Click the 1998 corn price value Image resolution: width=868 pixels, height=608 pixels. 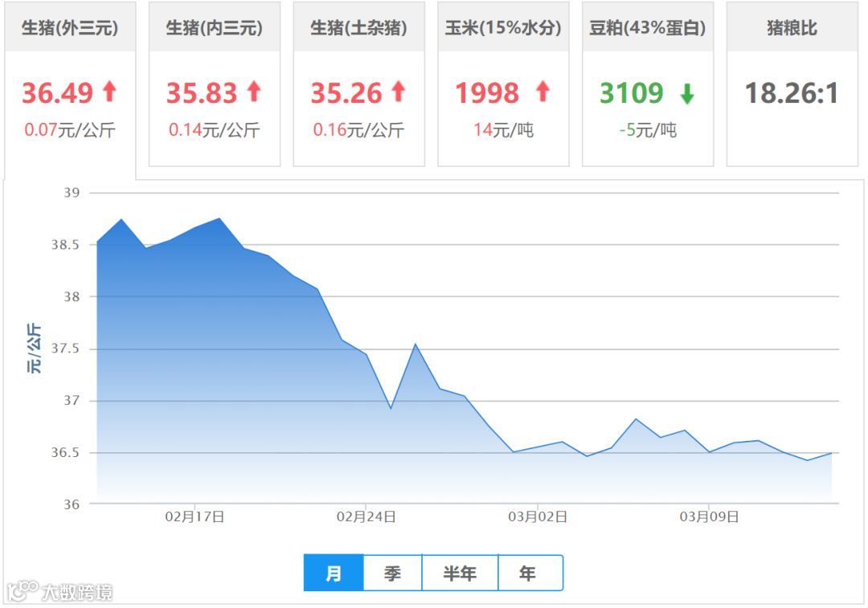(x=487, y=93)
